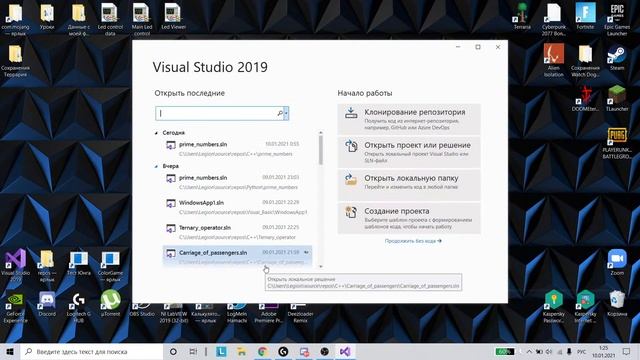640x360 pixels.
Task: Click the taskbar clock
Action: 603,351
